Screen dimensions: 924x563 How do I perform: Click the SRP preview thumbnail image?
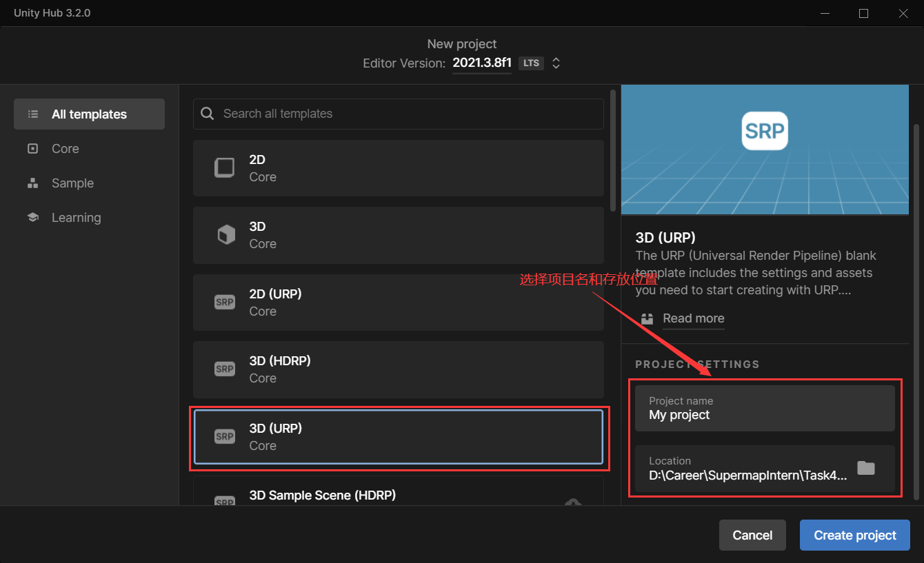click(765, 150)
